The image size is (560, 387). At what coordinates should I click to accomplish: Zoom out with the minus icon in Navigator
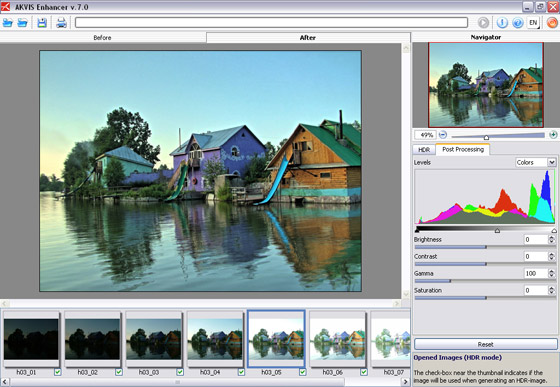442,135
